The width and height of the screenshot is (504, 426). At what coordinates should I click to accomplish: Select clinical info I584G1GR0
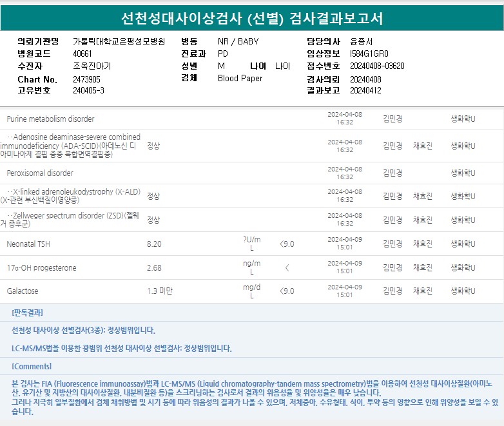coord(369,53)
